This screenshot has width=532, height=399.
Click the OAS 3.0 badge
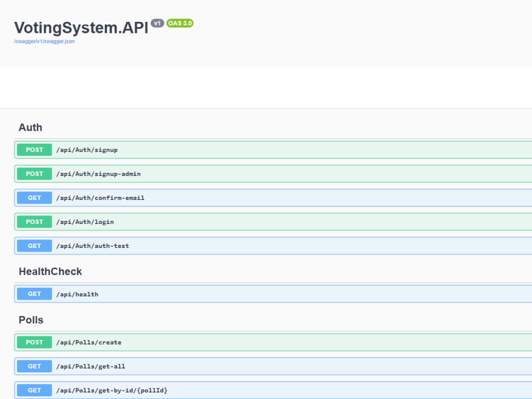tap(180, 23)
